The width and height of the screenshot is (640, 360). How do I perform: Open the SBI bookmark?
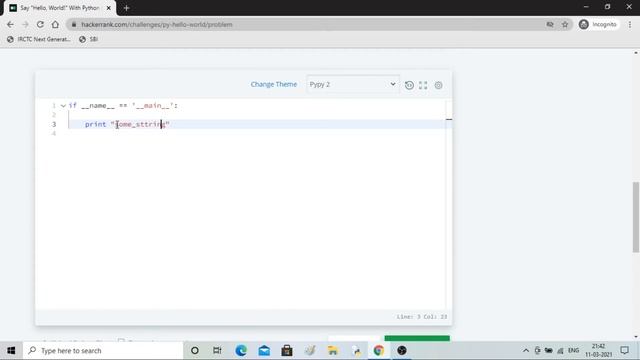coord(89,39)
